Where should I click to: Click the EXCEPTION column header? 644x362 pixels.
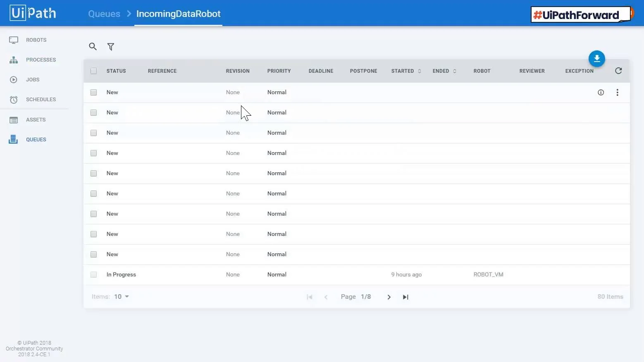[x=579, y=71]
